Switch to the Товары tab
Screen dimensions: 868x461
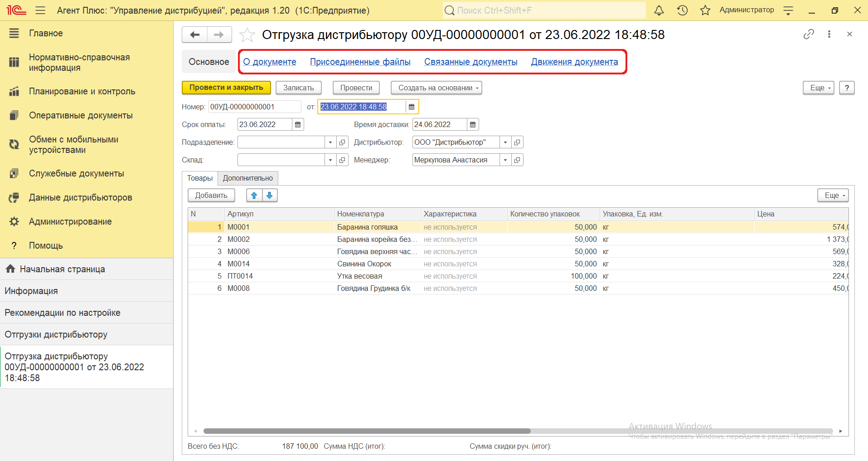pos(200,178)
